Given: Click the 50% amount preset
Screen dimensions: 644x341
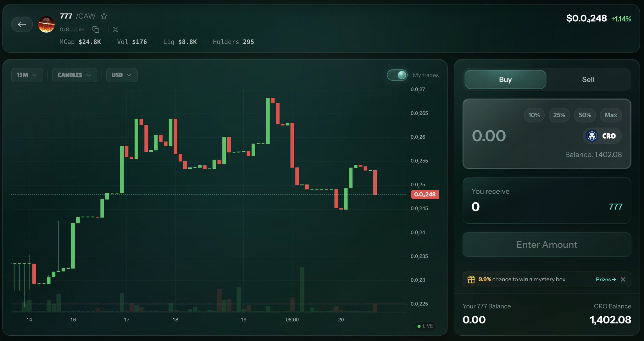Looking at the screenshot, I should click(585, 115).
